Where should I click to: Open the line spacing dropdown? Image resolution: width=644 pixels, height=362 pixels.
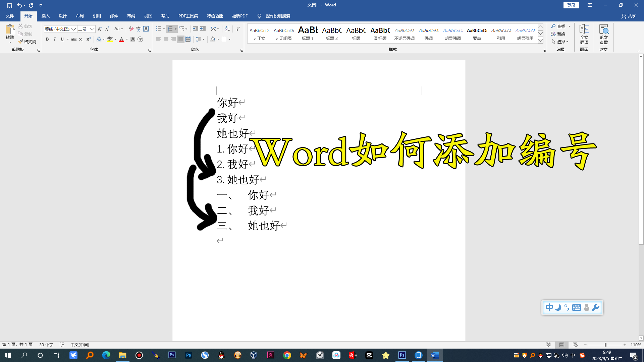(x=200, y=39)
